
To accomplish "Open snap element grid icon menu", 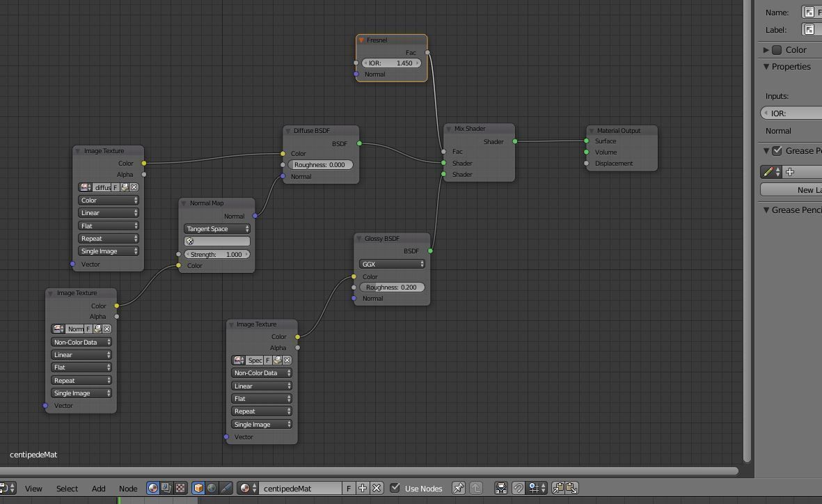I will [537, 488].
